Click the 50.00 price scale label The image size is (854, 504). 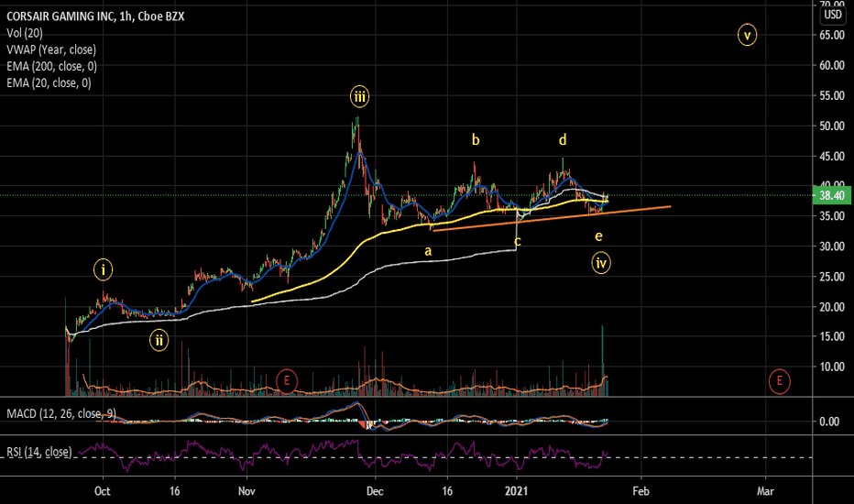pos(832,126)
